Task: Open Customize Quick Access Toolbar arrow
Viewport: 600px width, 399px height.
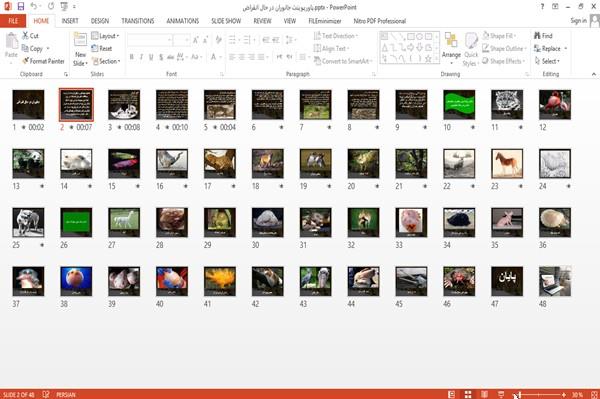Action: pyautogui.click(x=74, y=7)
